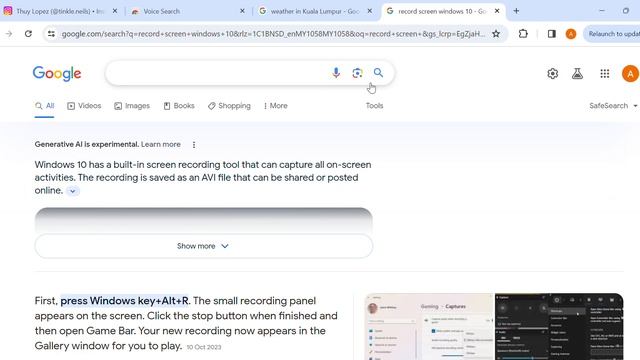This screenshot has width=640, height=360.
Task: Open Google account avatar on the page
Action: (x=630, y=73)
